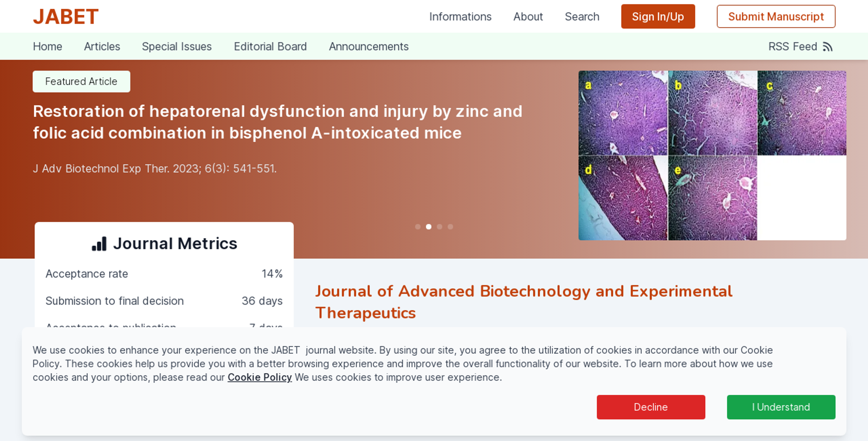Open the Cookie Policy link
This screenshot has height=441, width=868.
coord(259,377)
